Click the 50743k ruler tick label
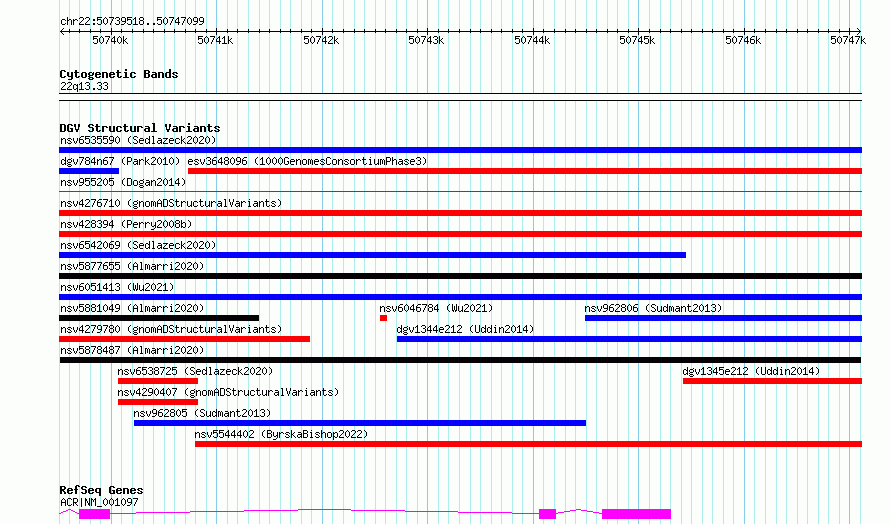890x524 pixels. point(426,40)
